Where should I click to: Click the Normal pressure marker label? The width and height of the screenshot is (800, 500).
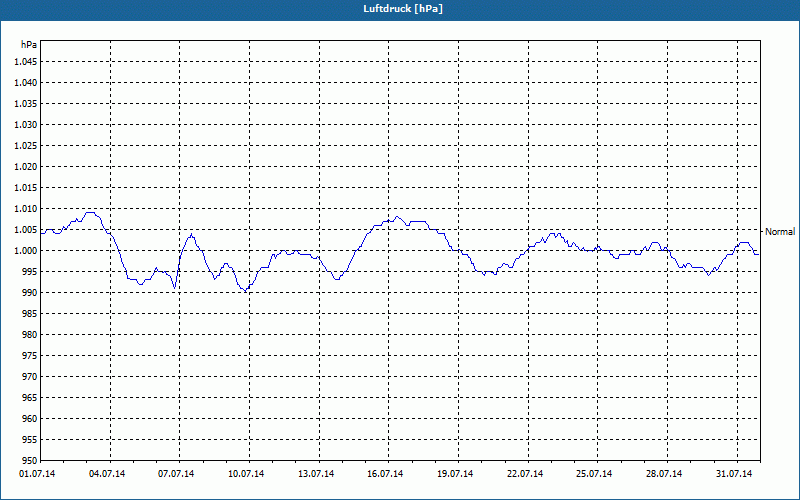tap(780, 232)
